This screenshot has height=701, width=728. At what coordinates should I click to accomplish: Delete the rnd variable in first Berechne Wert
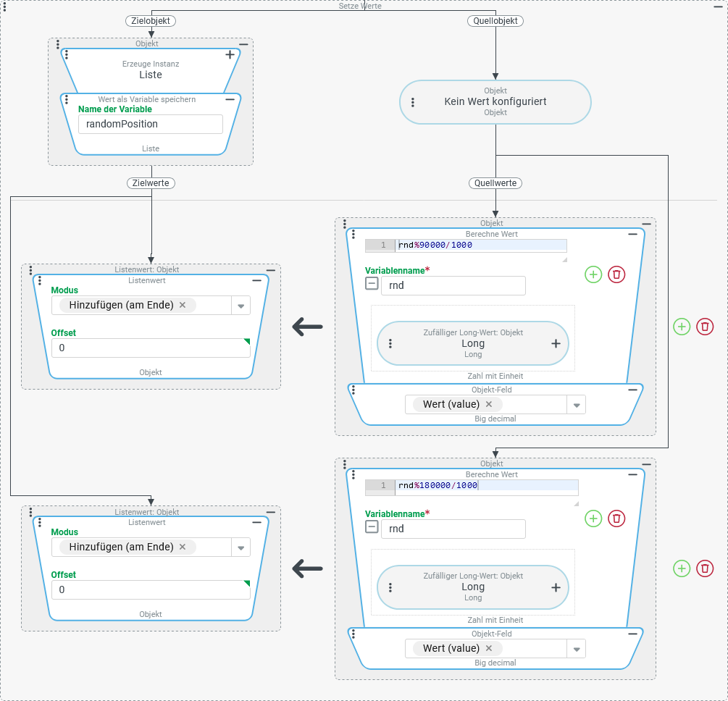click(616, 274)
